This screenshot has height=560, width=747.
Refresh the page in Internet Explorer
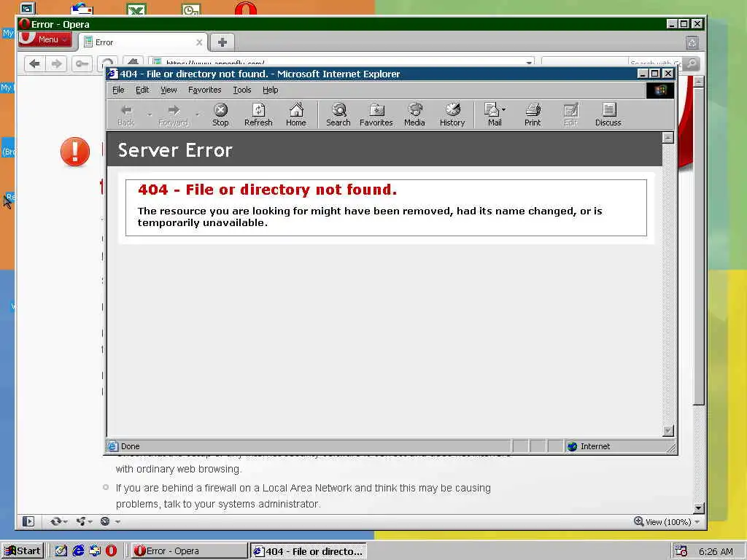point(258,114)
